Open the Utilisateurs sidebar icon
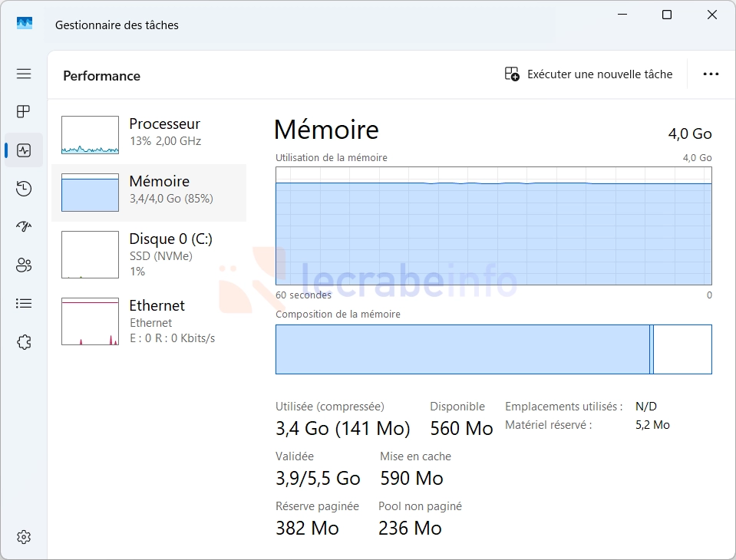The image size is (736, 560). [x=24, y=265]
